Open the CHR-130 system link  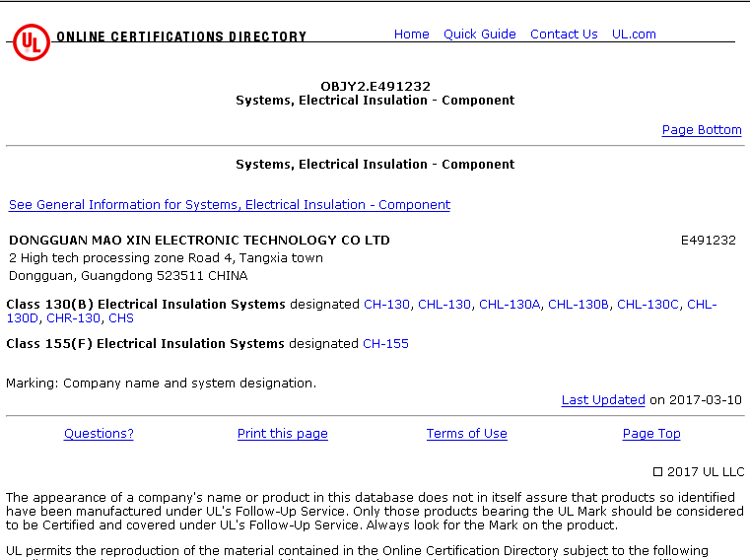tap(73, 318)
